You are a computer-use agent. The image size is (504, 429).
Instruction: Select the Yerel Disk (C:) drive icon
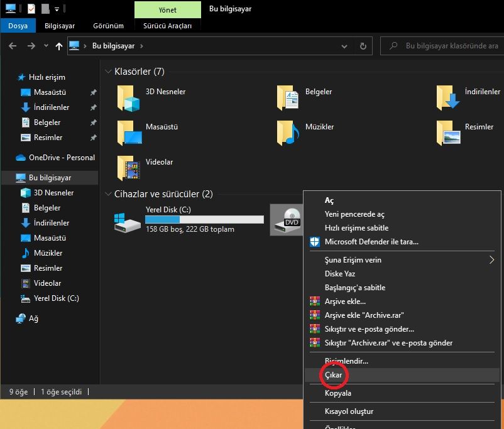pyautogui.click(x=127, y=222)
